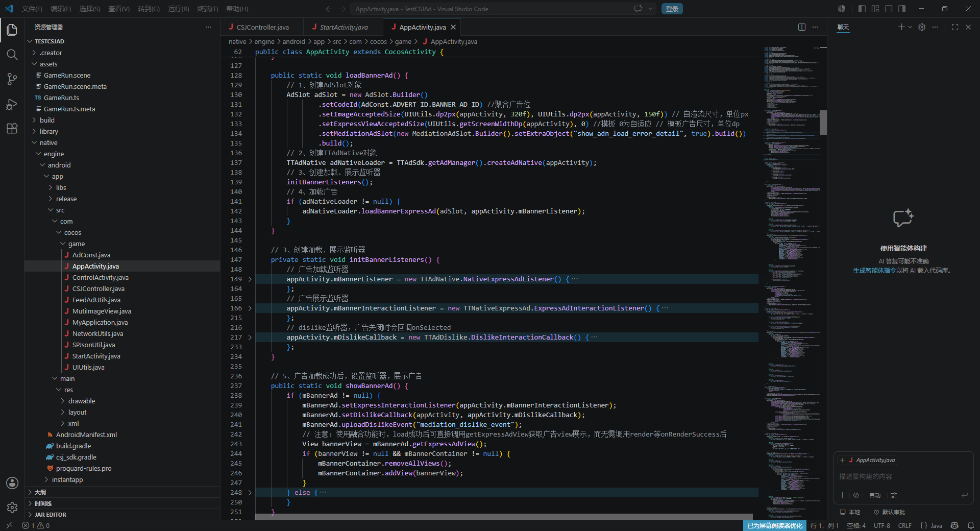Open the Explorer view in the activity bar
Screen dimensions: 980x531
click(x=12, y=30)
